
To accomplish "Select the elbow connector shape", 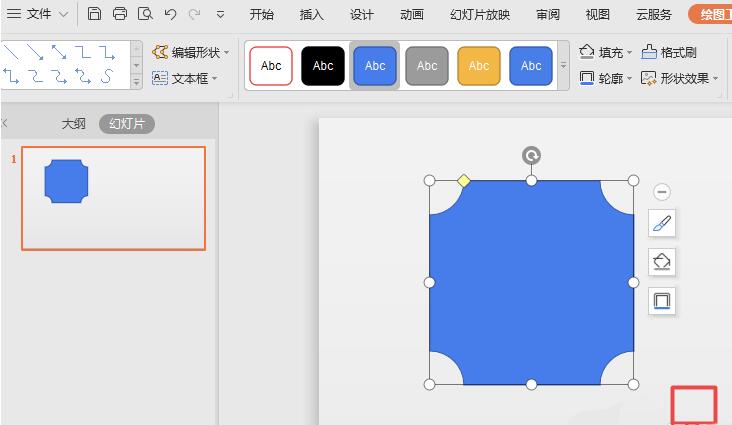I will point(83,52).
